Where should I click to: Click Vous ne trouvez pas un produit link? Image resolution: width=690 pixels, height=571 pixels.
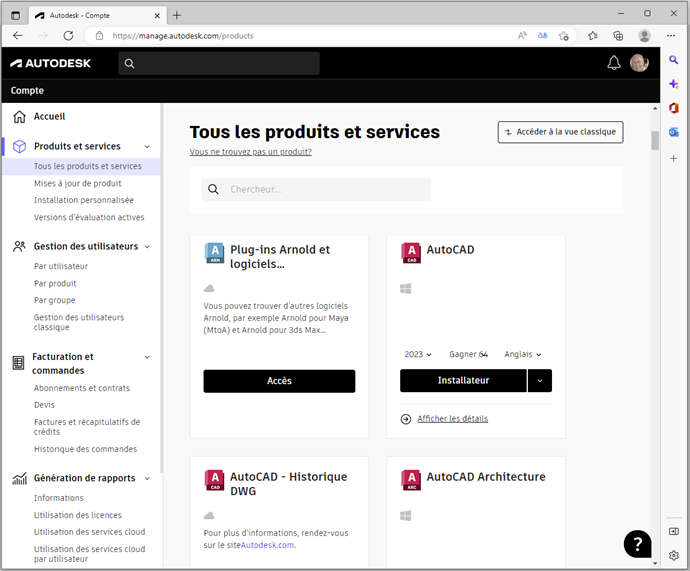pyautogui.click(x=250, y=152)
